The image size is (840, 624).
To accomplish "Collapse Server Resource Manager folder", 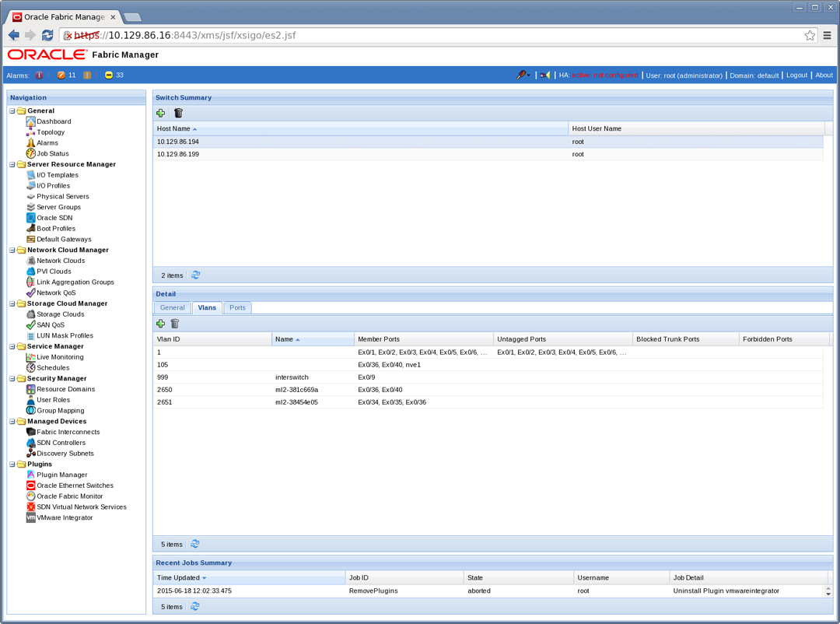I will [12, 165].
